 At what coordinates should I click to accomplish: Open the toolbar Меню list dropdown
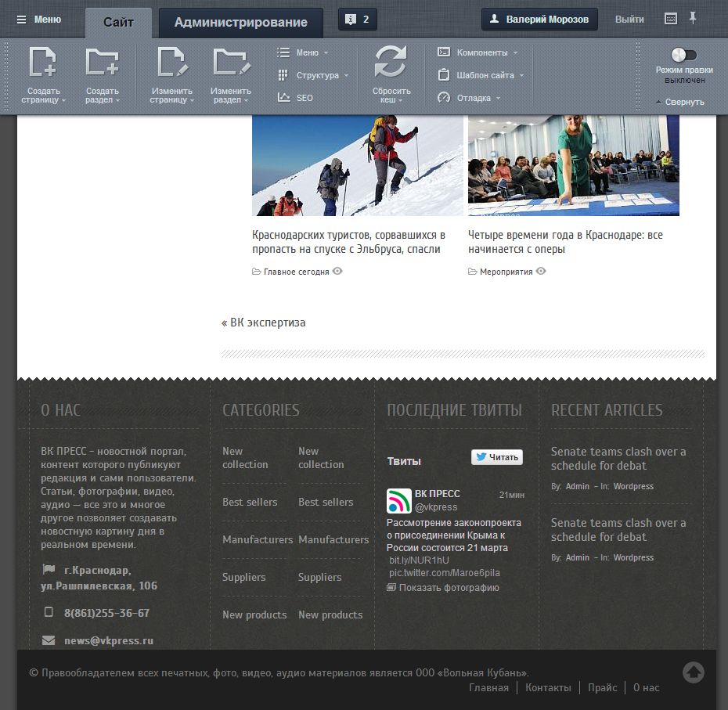point(303,52)
